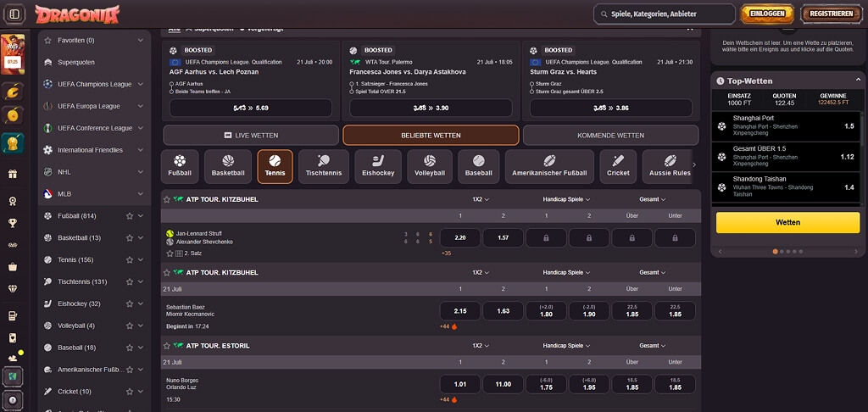Switch to the Live Wetten tab
This screenshot has width=868, height=412.
[251, 135]
